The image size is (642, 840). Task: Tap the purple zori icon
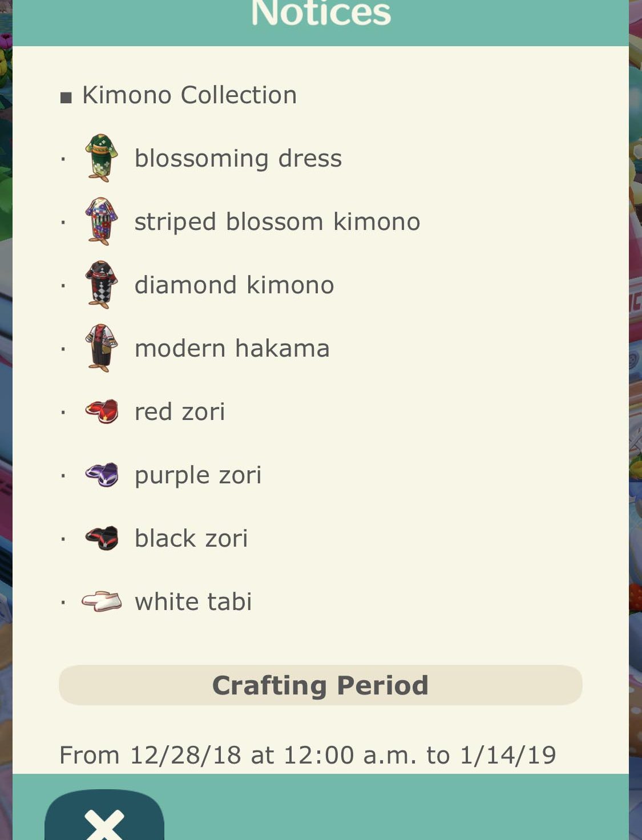pyautogui.click(x=102, y=475)
